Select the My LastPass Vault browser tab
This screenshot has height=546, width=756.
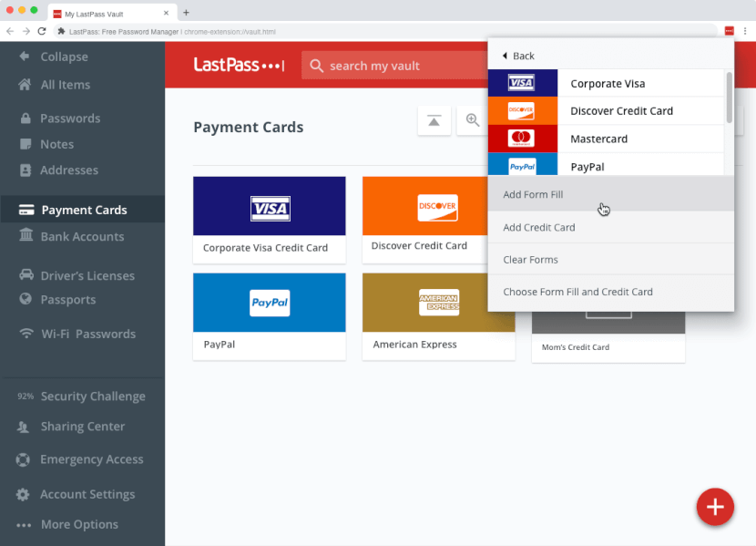(112, 14)
